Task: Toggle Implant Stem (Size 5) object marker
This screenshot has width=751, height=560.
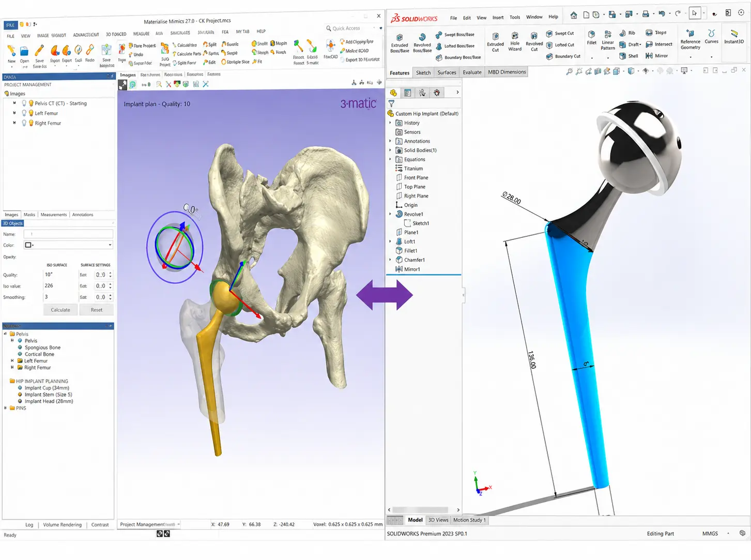Action: tap(20, 395)
